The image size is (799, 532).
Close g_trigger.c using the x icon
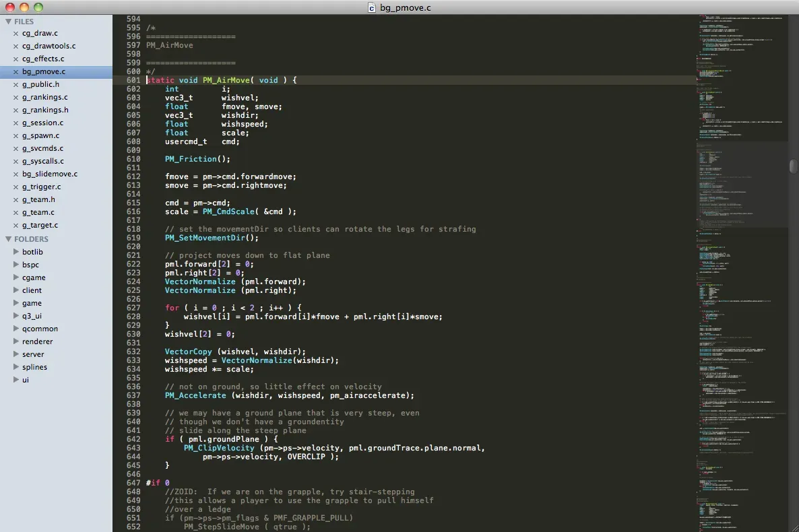click(15, 187)
